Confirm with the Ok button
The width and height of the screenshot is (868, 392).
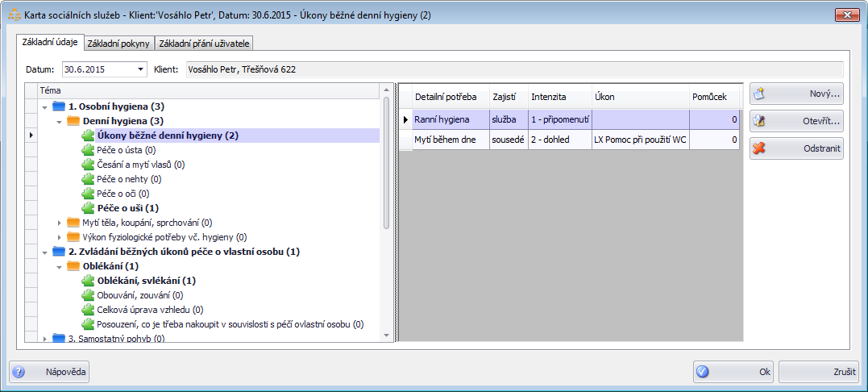(x=732, y=372)
